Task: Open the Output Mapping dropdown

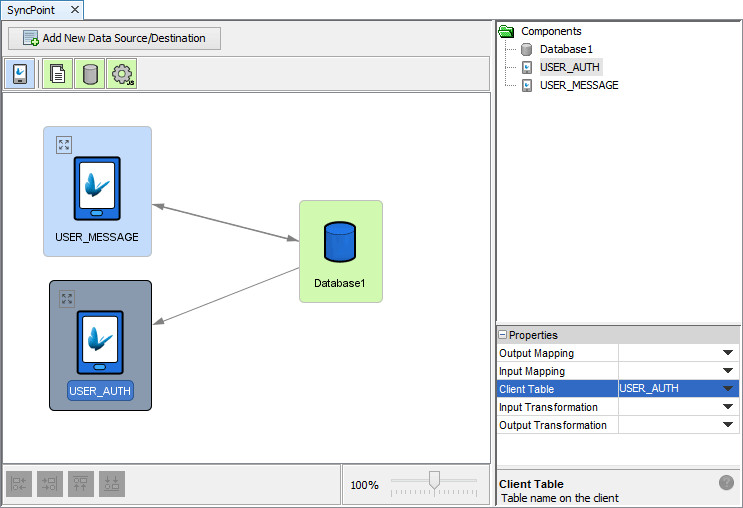Action: (728, 353)
